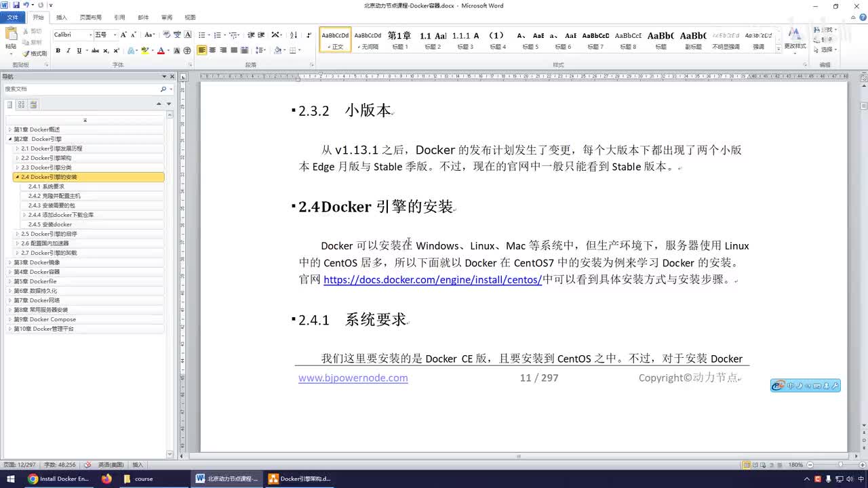Decrease paragraph indent

[x=251, y=35]
